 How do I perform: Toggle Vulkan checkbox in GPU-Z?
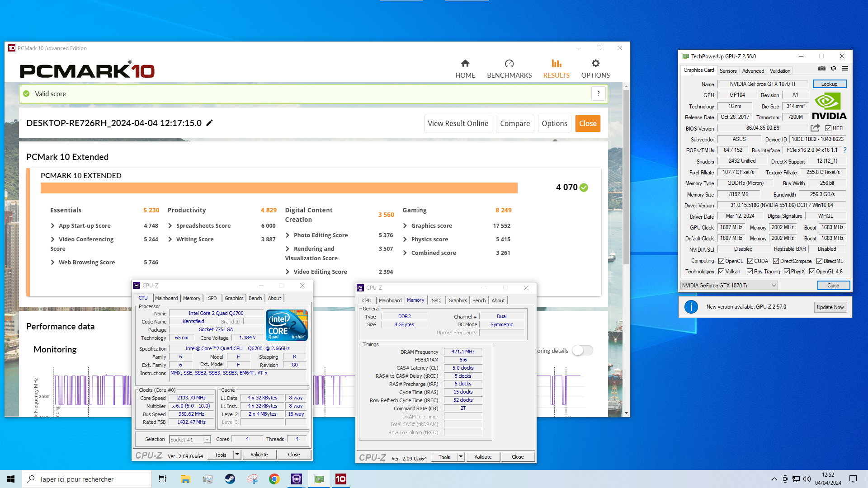tap(721, 272)
